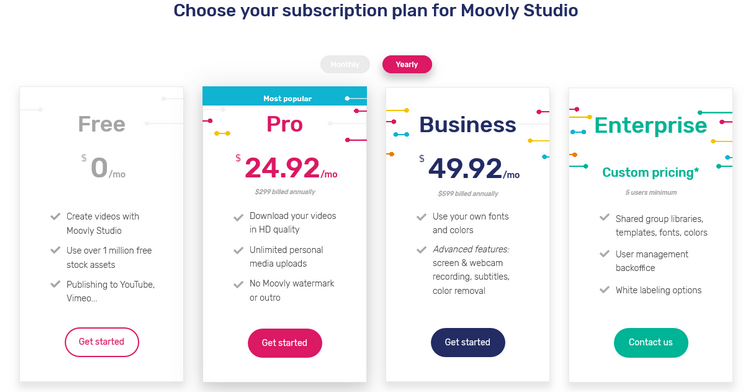Image resolution: width=750 pixels, height=392 pixels.
Task: Click the checkmark beside Use your own fonts
Action: (x=421, y=217)
